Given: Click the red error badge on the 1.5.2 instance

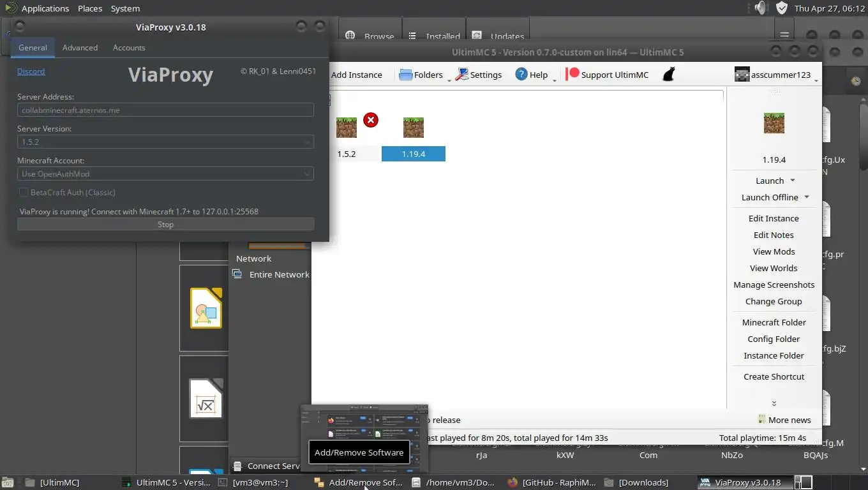Looking at the screenshot, I should [x=371, y=120].
